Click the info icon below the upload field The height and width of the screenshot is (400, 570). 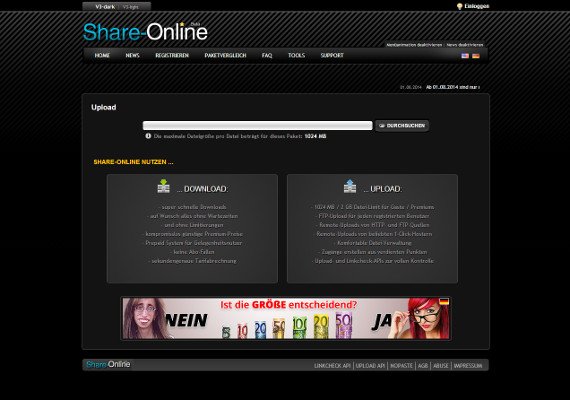[148, 136]
